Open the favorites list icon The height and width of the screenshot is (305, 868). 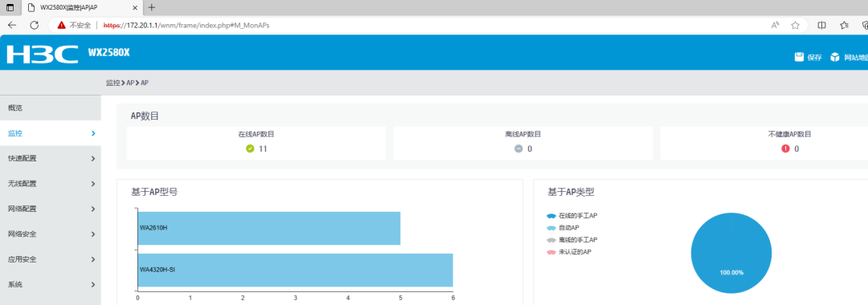click(x=844, y=25)
